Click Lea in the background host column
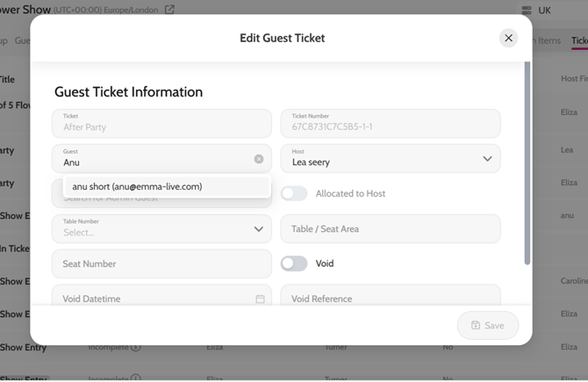The image size is (588, 382). tap(567, 149)
